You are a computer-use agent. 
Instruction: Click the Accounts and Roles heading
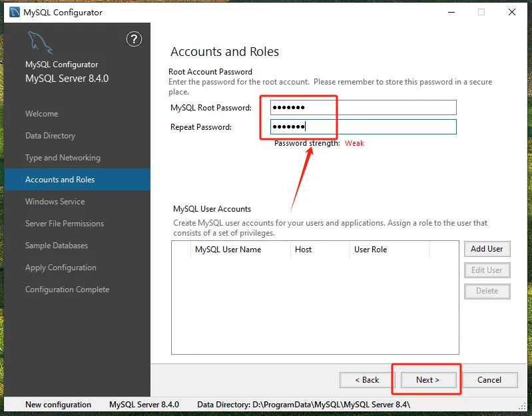tap(224, 51)
